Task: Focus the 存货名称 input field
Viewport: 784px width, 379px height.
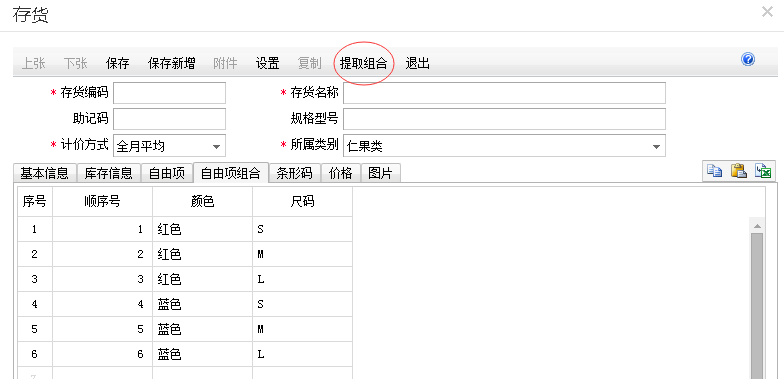Action: coord(504,93)
